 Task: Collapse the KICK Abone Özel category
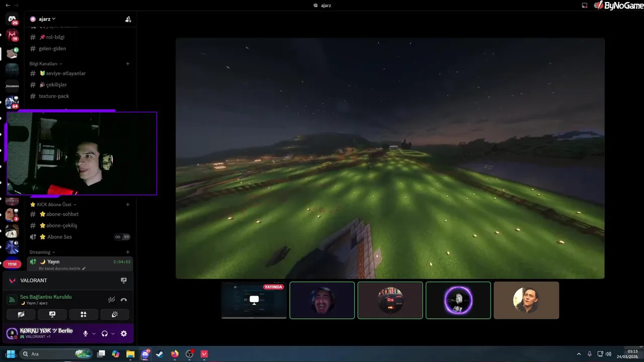coord(53,205)
